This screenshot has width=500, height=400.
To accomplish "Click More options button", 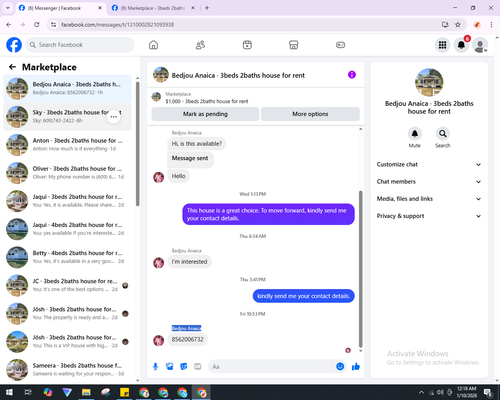I will point(310,114).
